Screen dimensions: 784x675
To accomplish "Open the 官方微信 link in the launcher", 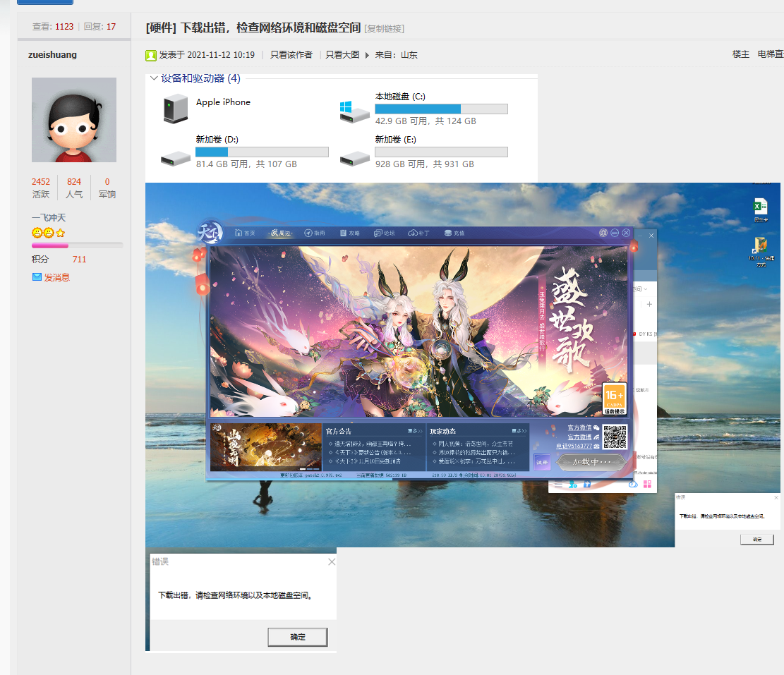I will (579, 427).
